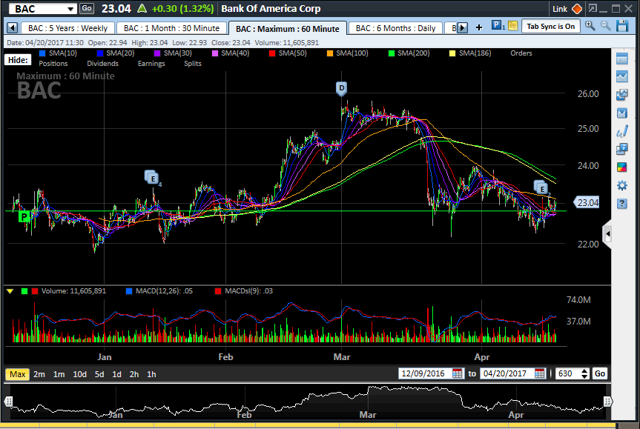The width and height of the screenshot is (640, 429).
Task: Click the D dividend marker in March
Action: [341, 88]
